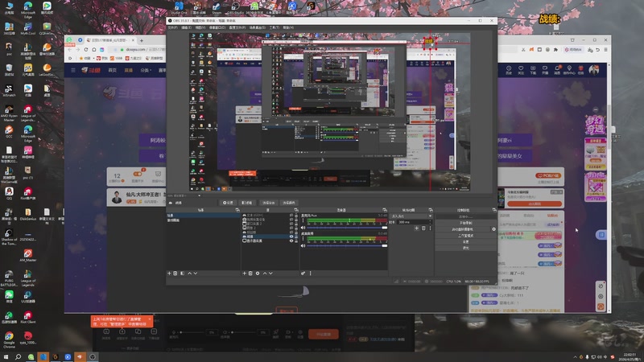Adjust 桌面音频 volume slider

pos(347,245)
